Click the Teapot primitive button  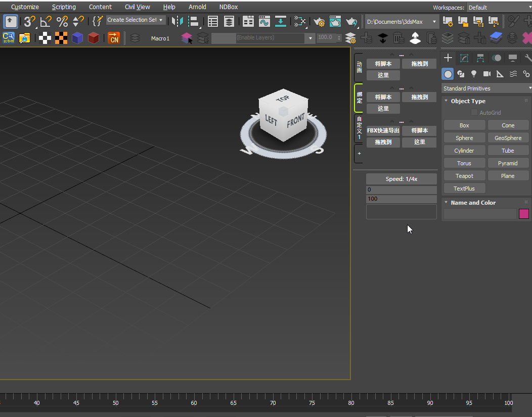464,176
